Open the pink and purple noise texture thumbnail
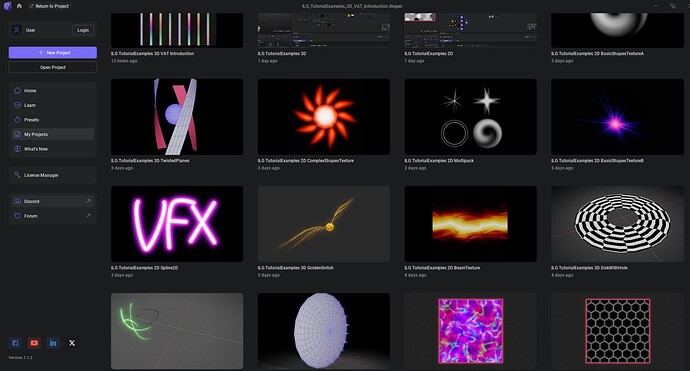 [x=470, y=331]
